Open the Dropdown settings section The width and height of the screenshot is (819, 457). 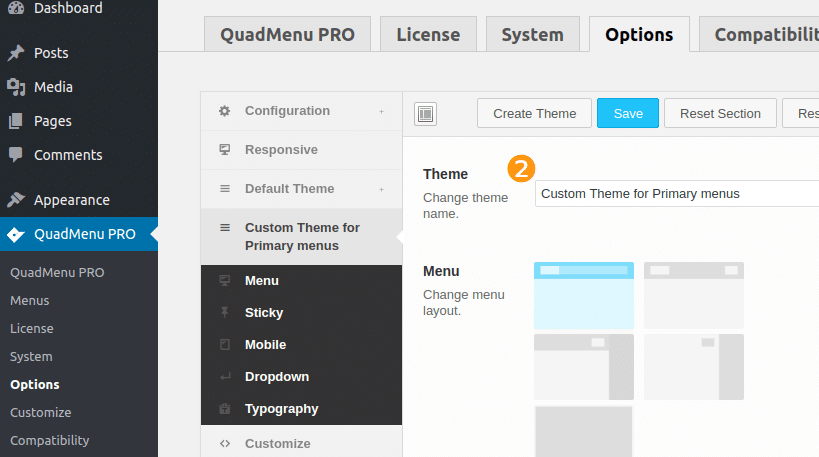pos(301,377)
